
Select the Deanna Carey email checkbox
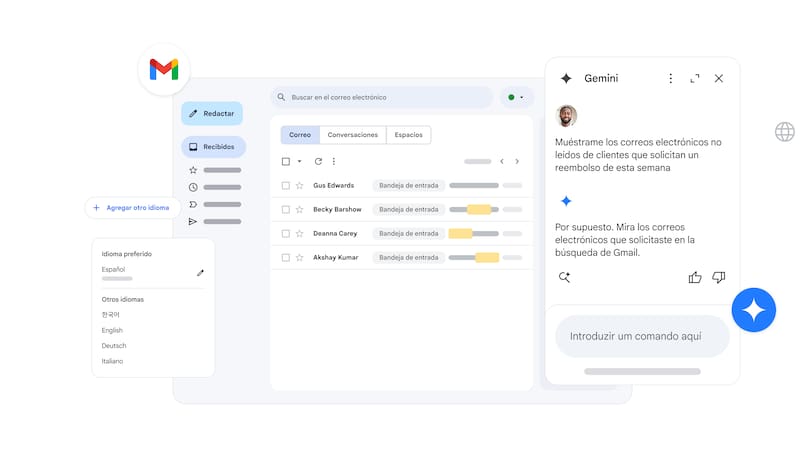[285, 234]
